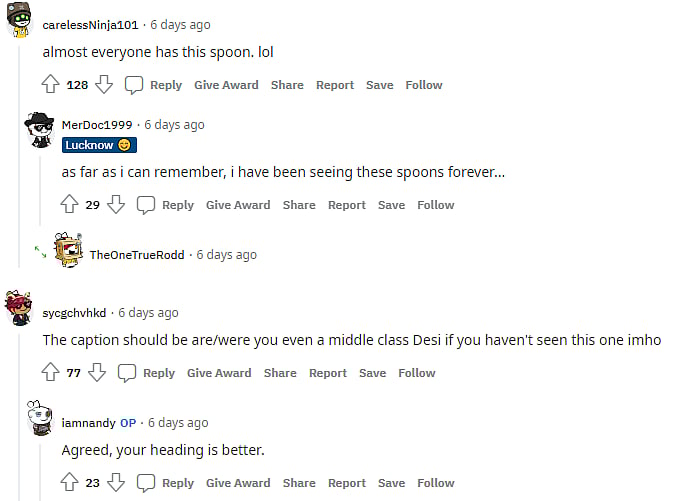Upvote MerDoc1999's comment about spoons
Image resolution: width=677 pixels, height=501 pixels.
70,205
